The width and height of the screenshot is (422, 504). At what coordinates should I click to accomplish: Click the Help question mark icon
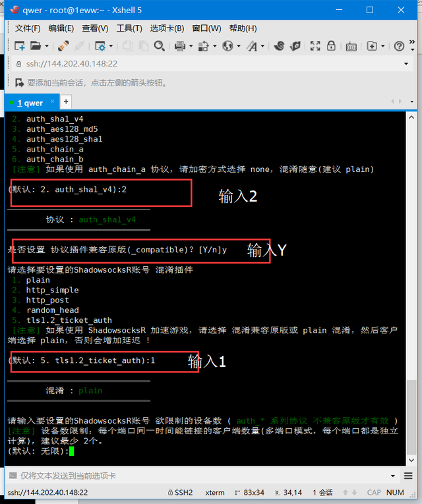tap(399, 46)
